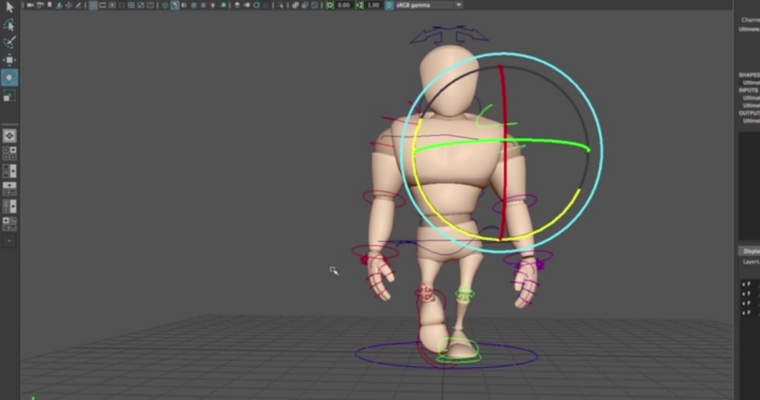Select the arrow Select tool in toolbox
Screen dimensions: 760x400
pyautogui.click(x=9, y=7)
